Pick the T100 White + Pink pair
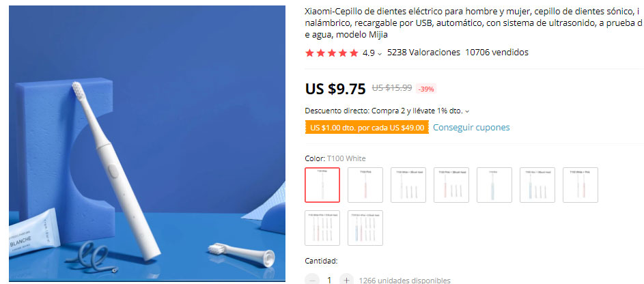Image resolution: width=644 pixels, height=284 pixels. coord(580,185)
